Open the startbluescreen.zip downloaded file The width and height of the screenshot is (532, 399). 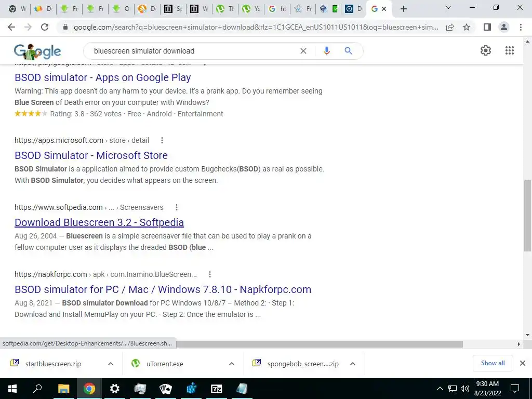click(x=53, y=364)
